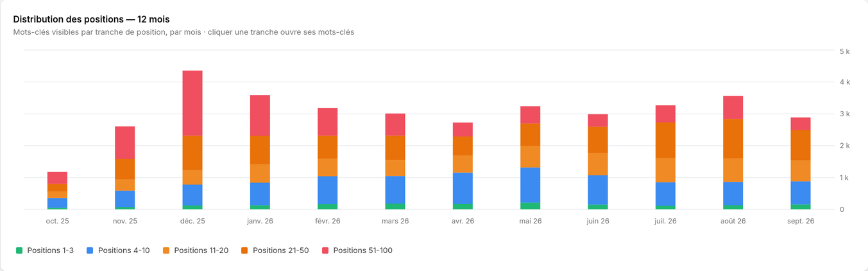Open the light orange 11-20 segment of déc. 25

192,177
